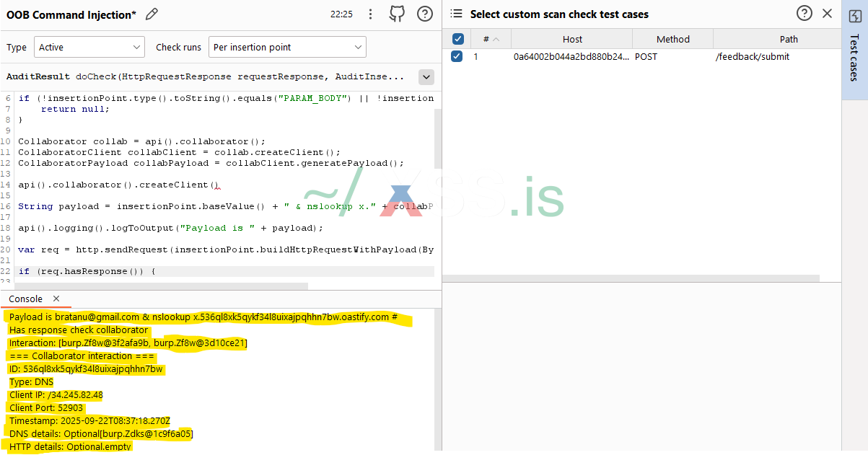Sort by the Host column header
The width and height of the screenshot is (868, 455).
coord(572,39)
